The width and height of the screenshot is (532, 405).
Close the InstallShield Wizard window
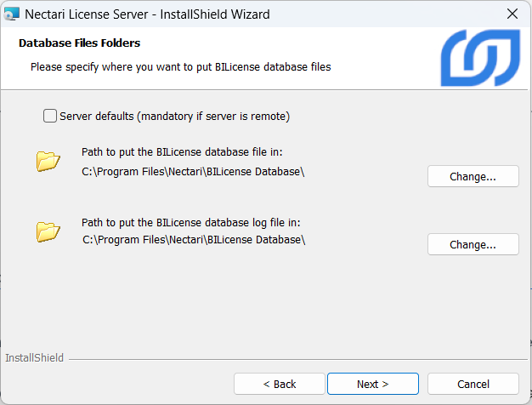[x=512, y=14]
